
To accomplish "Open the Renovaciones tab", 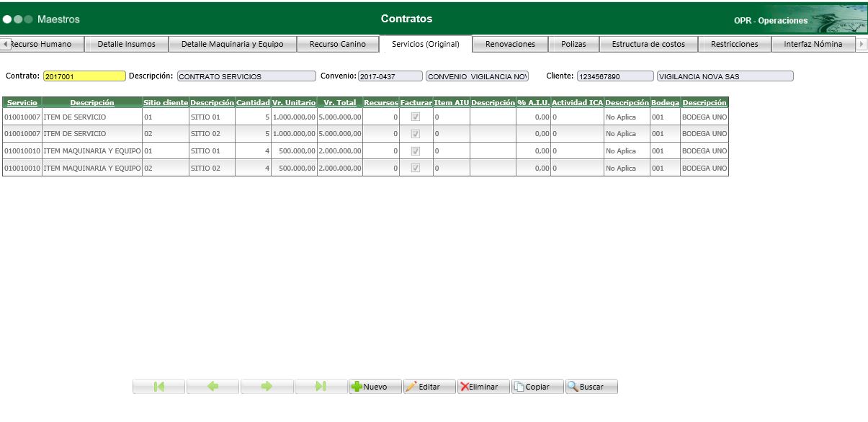I will [x=511, y=44].
